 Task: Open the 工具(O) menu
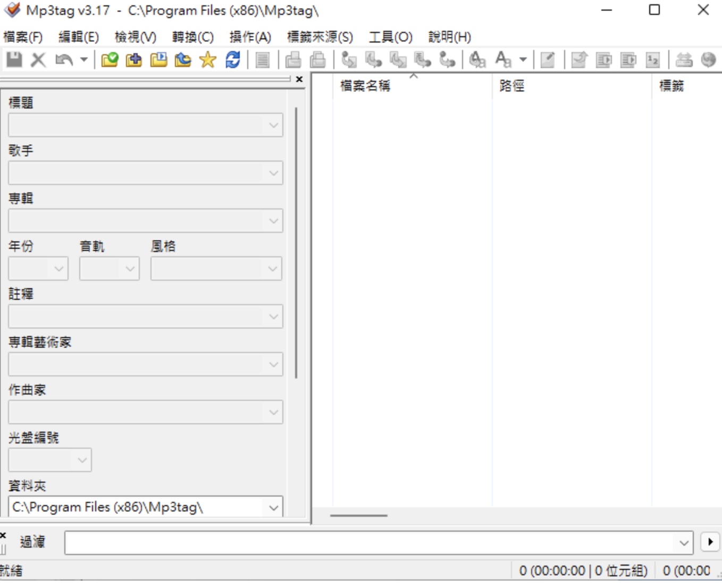[x=391, y=37]
